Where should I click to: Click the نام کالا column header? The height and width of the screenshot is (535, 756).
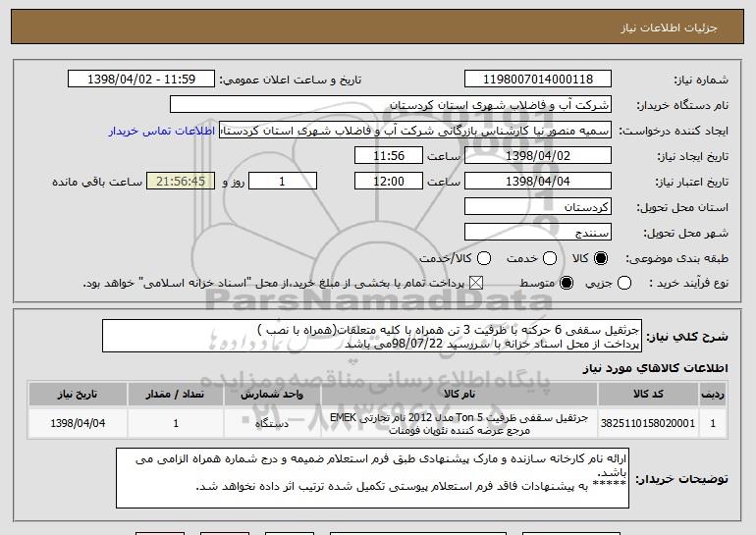coord(459,395)
